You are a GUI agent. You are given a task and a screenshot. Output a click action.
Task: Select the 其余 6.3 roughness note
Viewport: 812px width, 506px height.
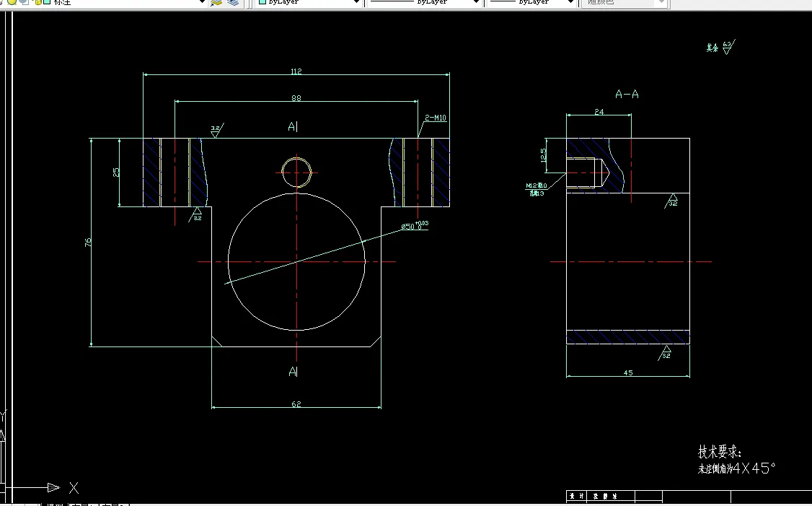coord(720,48)
